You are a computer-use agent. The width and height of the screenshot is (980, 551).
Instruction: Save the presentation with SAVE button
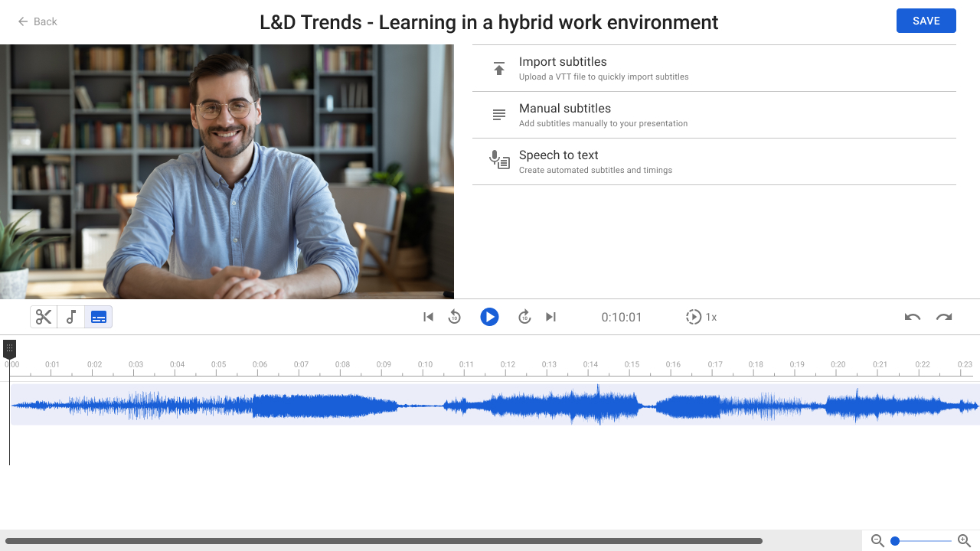[x=926, y=21]
